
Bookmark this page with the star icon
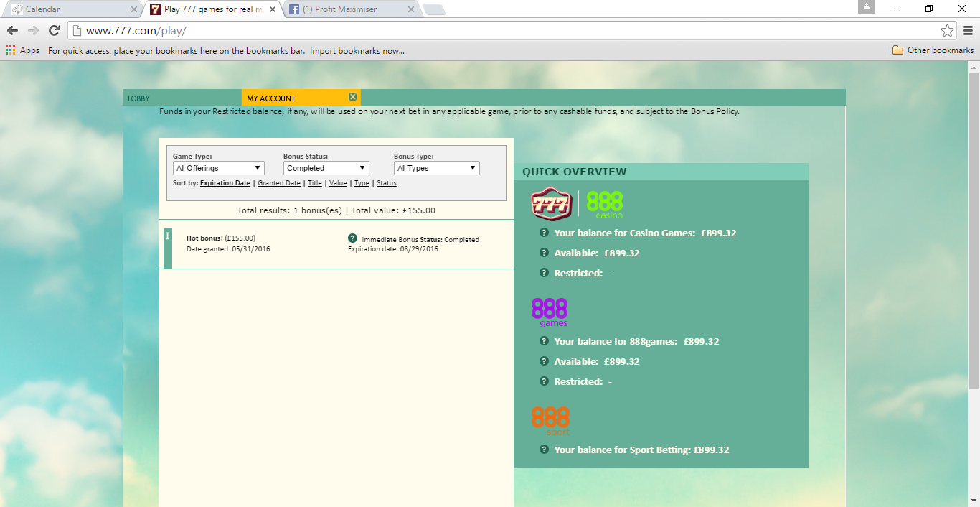tap(948, 30)
